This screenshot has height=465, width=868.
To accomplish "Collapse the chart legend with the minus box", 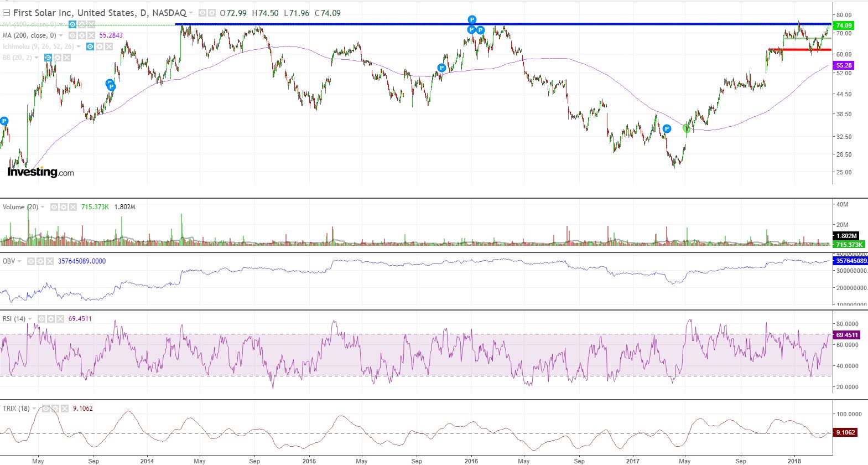I will pos(7,13).
